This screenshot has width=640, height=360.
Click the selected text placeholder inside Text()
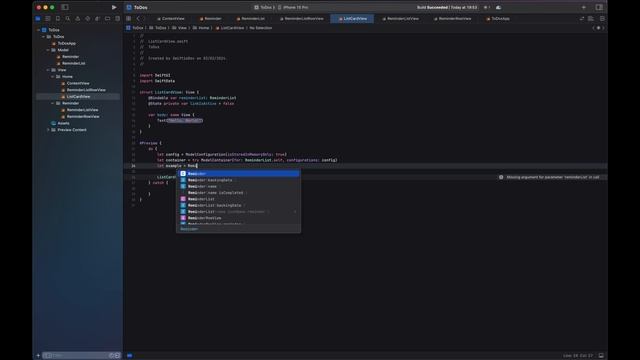click(x=185, y=120)
